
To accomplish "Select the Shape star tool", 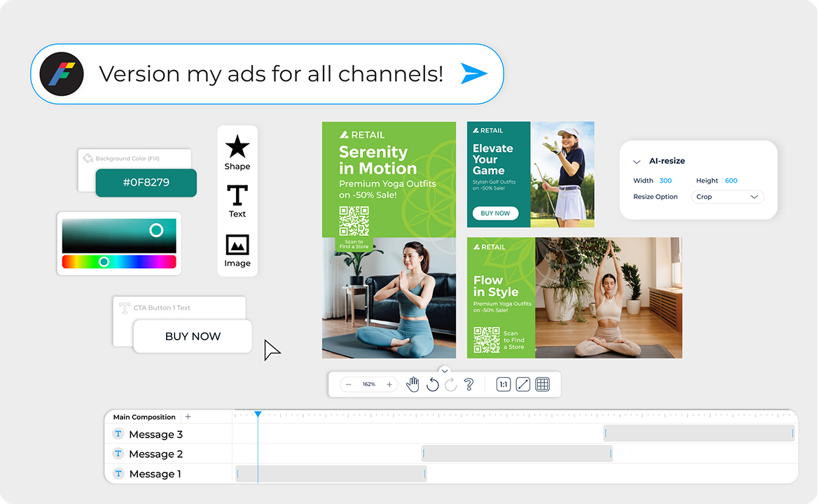I will (x=237, y=152).
